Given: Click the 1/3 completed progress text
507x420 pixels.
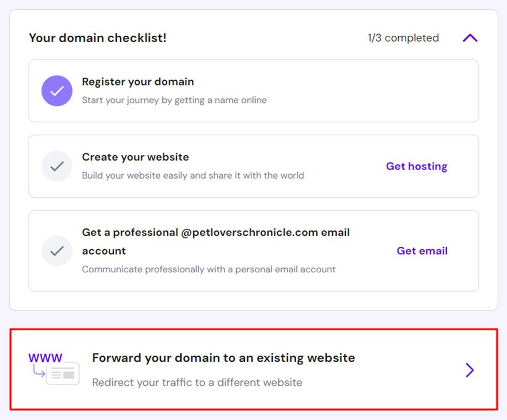Looking at the screenshot, I should point(403,38).
